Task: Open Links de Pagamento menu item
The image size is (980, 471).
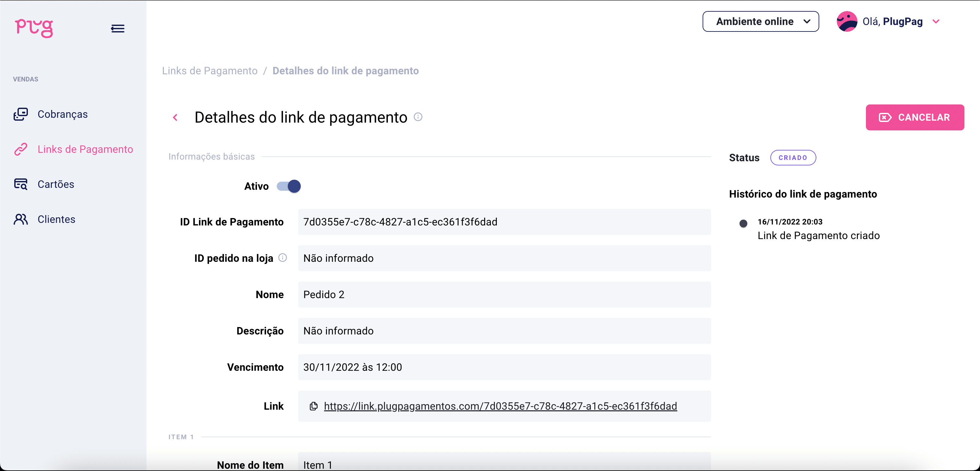Action: [85, 149]
